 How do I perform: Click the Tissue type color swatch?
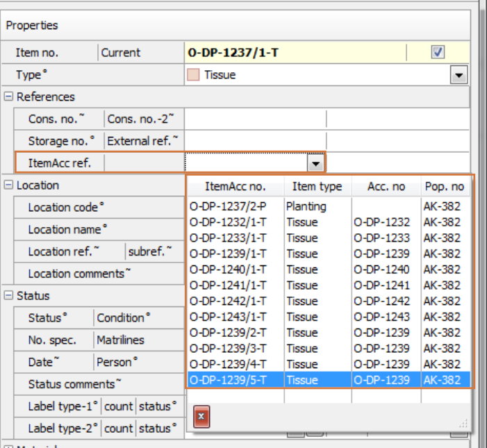point(193,75)
